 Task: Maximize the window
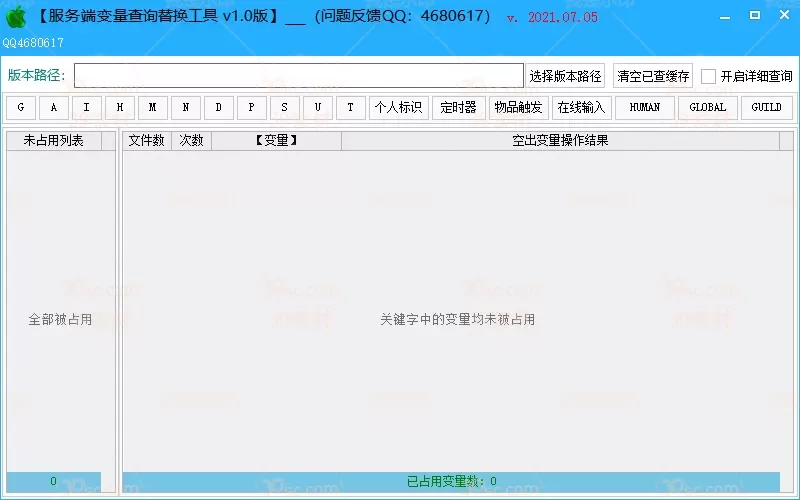[x=755, y=15]
